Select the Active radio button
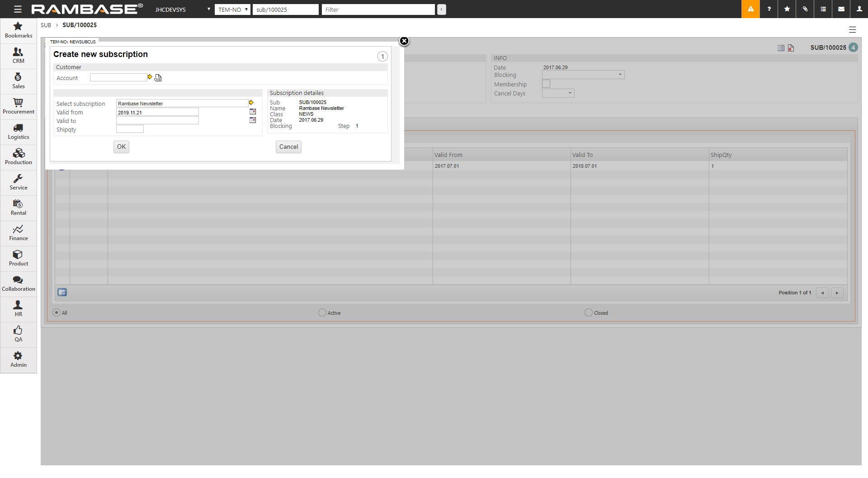868x478 pixels. [x=322, y=312]
